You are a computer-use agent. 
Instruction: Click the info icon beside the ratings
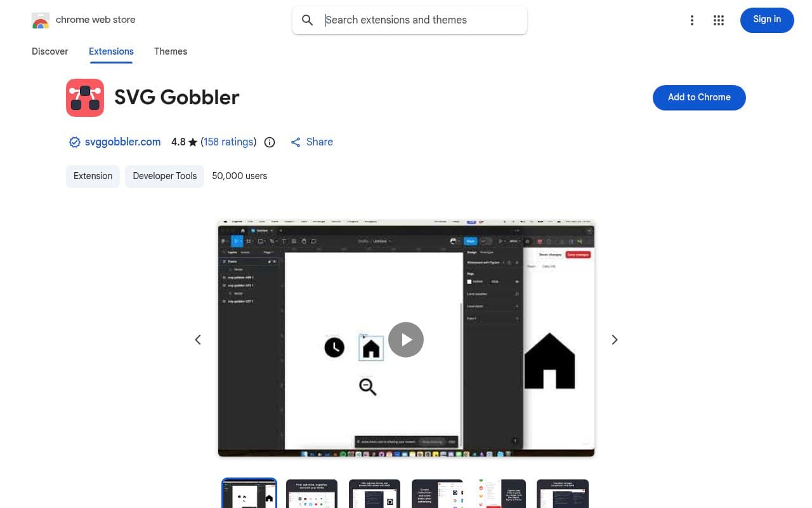point(270,142)
